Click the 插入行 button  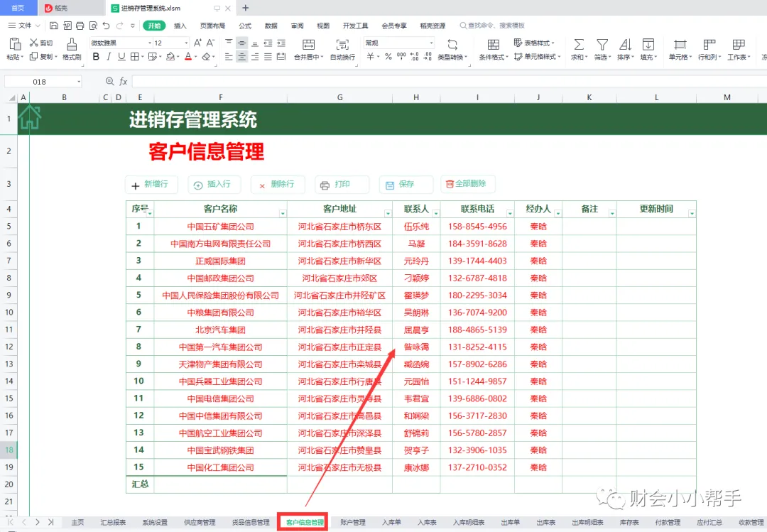pyautogui.click(x=214, y=185)
